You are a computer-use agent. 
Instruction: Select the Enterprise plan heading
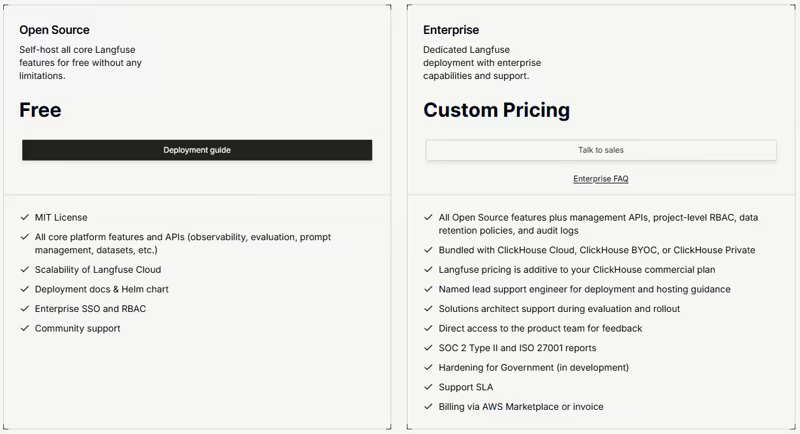pyautogui.click(x=451, y=30)
